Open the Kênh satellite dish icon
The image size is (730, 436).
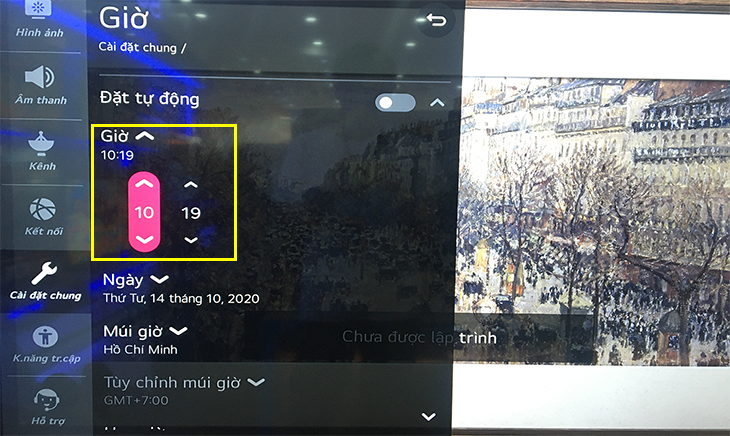coord(41,144)
